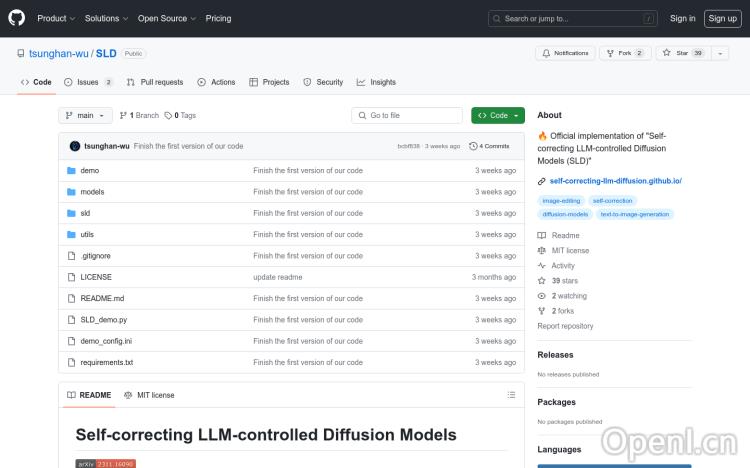The height and width of the screenshot is (468, 750).
Task: Click the Releases heading link
Action: tap(555, 355)
